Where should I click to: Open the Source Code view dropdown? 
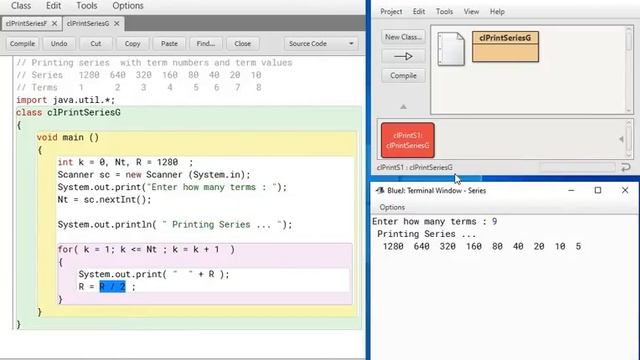[x=321, y=44]
